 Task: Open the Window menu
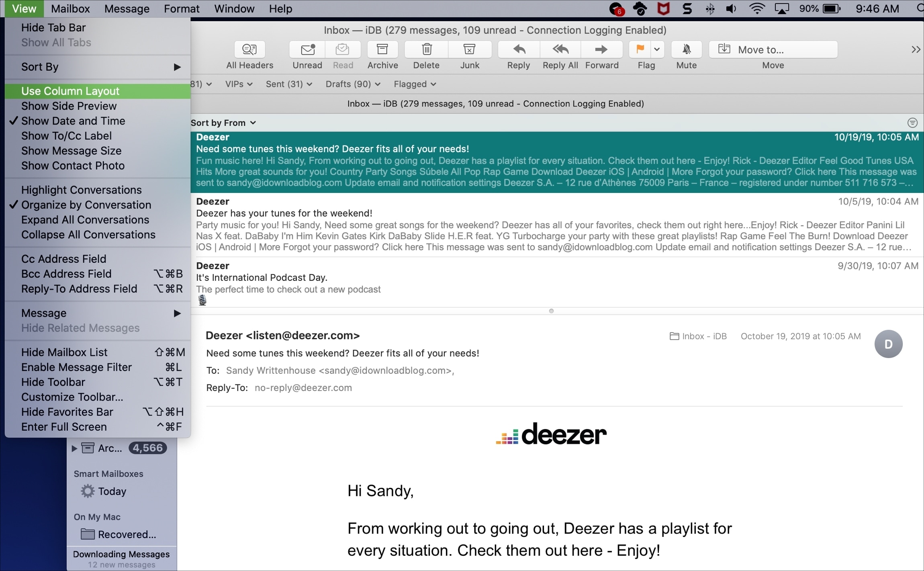234,8
